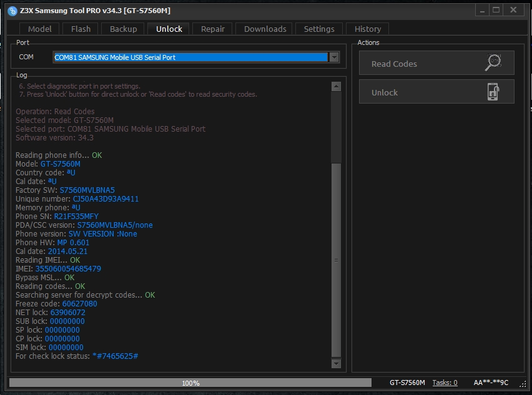532x395 pixels.
Task: Click the magnifier icon on Read Codes
Action: [x=493, y=62]
